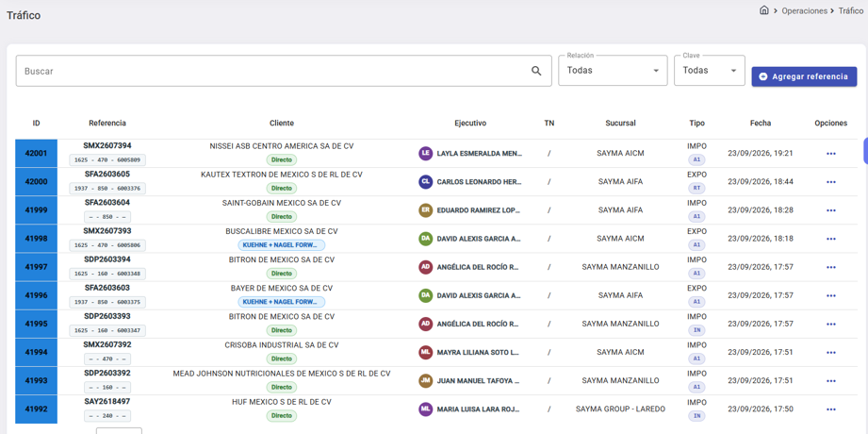The width and height of the screenshot is (868, 434).
Task: Click the Buscar search field
Action: (284, 71)
